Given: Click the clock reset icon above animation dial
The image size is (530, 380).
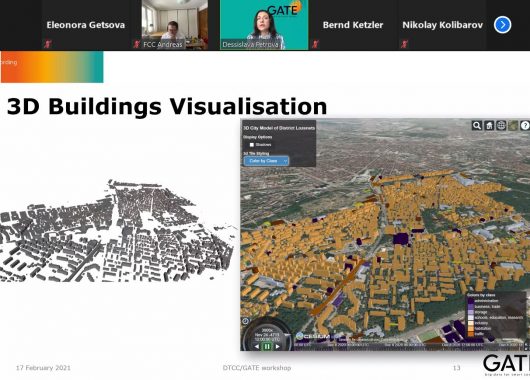Looking at the screenshot, I should (x=246, y=321).
